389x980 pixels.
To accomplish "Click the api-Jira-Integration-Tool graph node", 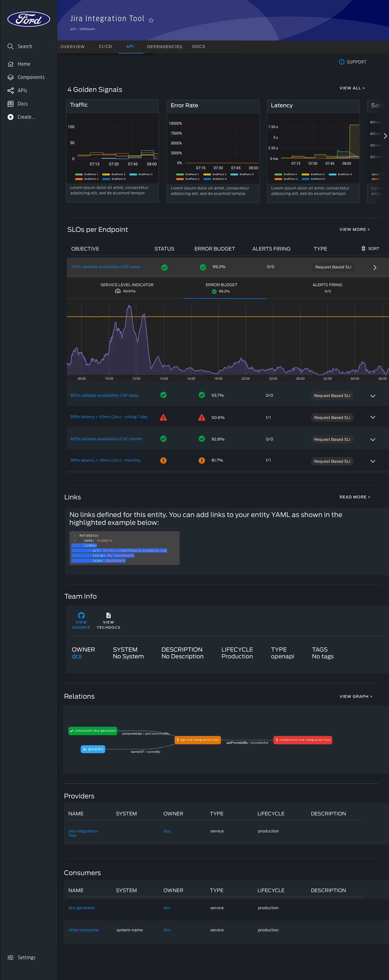I will pos(198,740).
